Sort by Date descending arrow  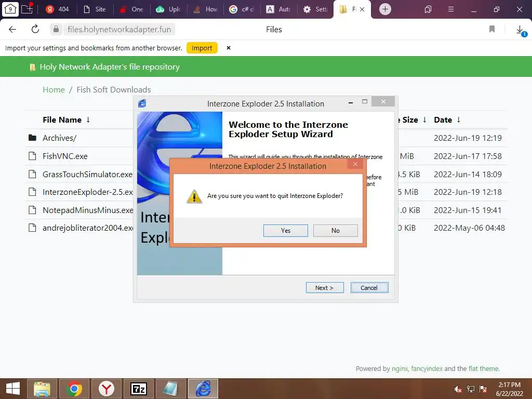(x=458, y=119)
